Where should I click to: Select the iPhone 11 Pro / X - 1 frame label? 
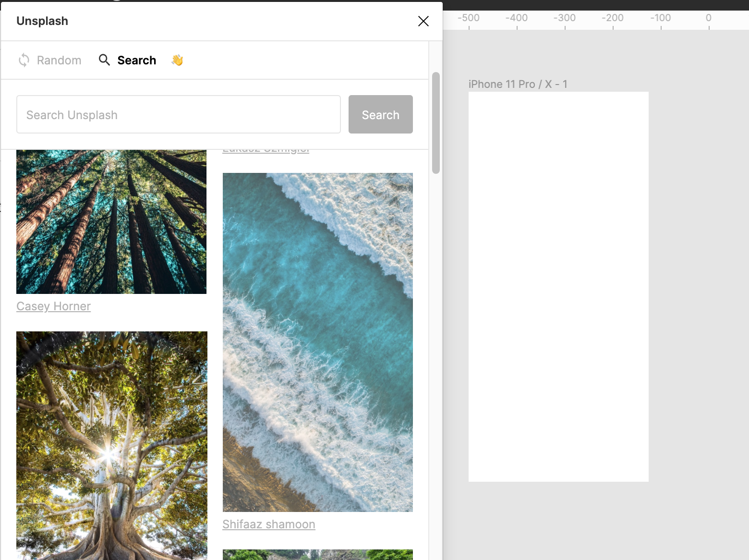(518, 85)
